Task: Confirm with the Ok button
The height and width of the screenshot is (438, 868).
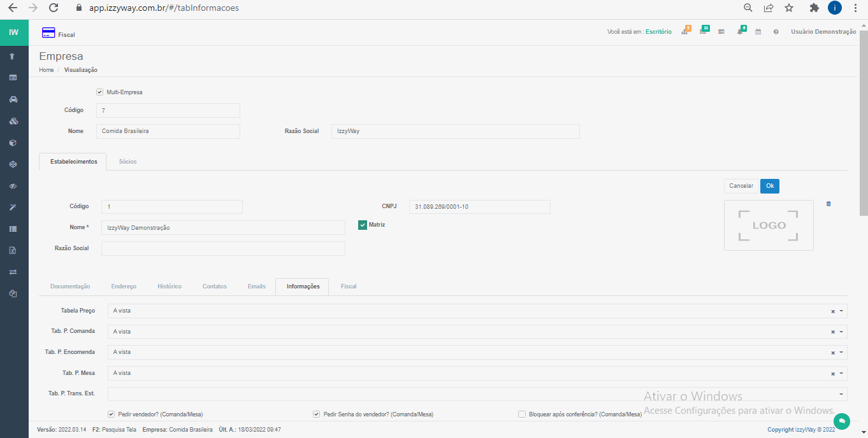Action: (769, 186)
